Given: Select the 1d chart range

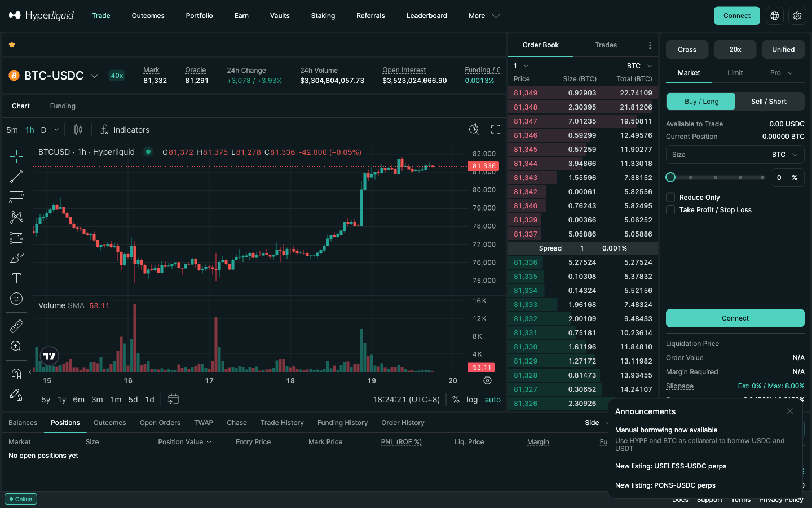Looking at the screenshot, I should [149, 400].
